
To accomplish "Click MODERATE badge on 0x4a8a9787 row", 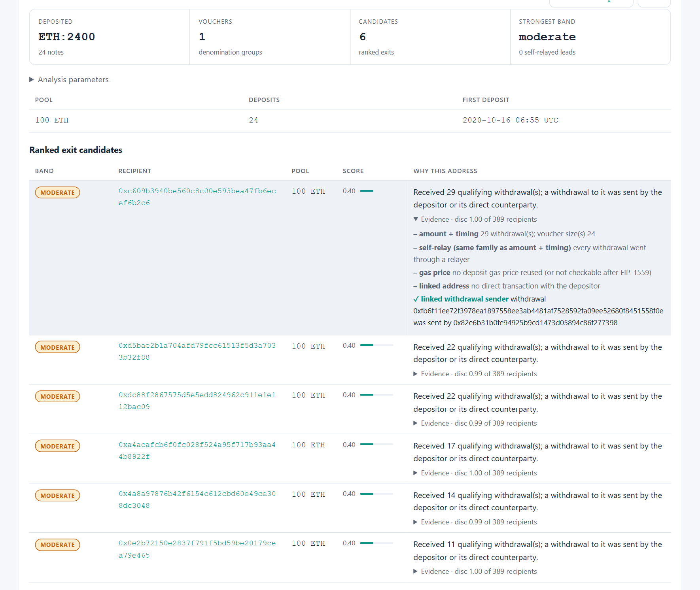I will pyautogui.click(x=57, y=496).
